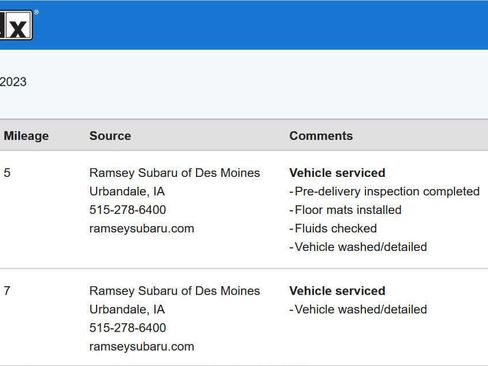
Task: Click Urbandale, IA in the 5-mile row
Action: pos(127,192)
